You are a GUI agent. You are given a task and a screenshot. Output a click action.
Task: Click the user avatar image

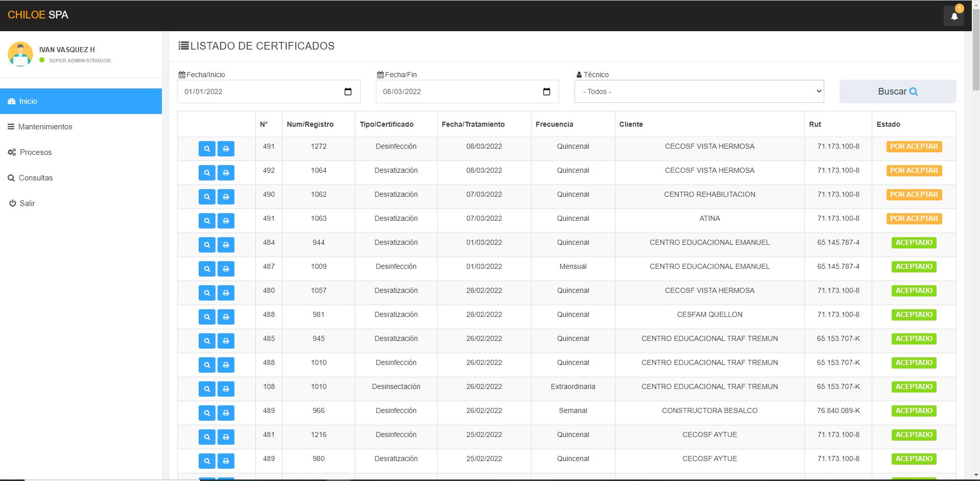(20, 54)
